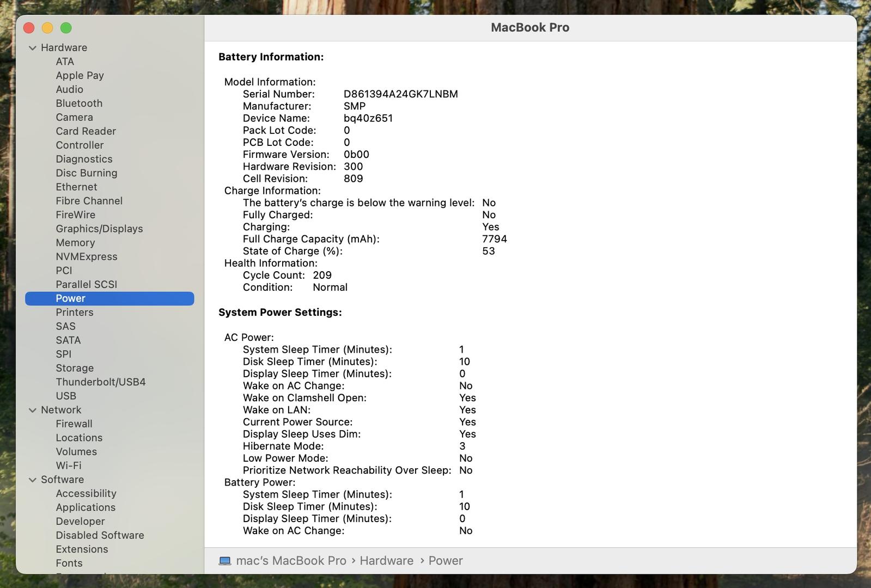Click the Battery Information heading
This screenshot has width=871, height=588.
[x=271, y=57]
